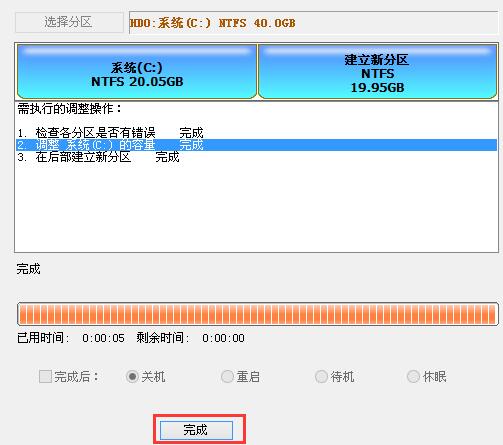Image resolution: width=503 pixels, height=445 pixels.
Task: Click the 剩余时间 remaining time value
Action: point(223,338)
